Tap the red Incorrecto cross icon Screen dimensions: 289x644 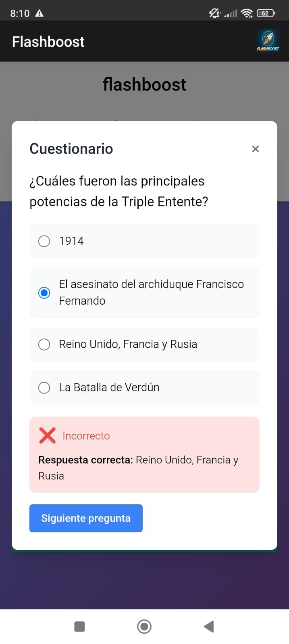47,436
